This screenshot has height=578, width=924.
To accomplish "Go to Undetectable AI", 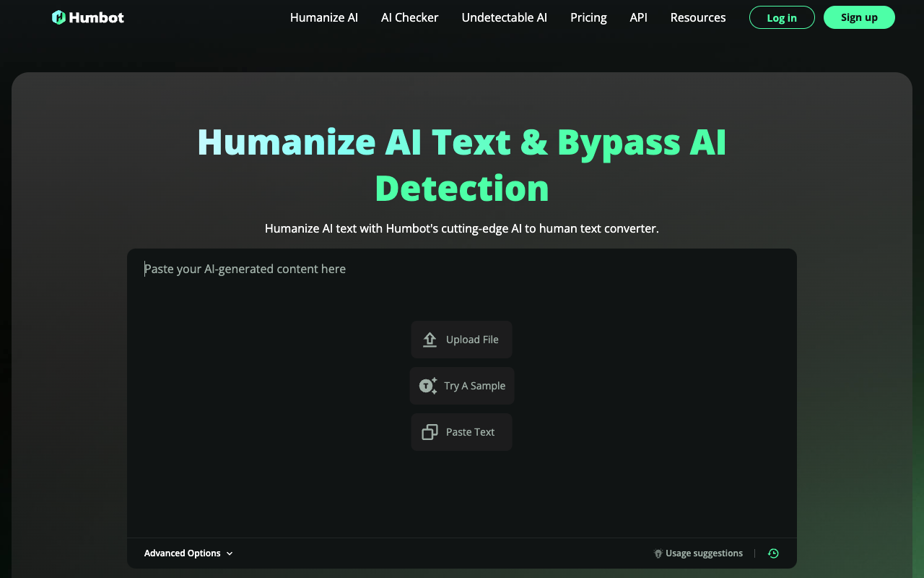I will [505, 17].
